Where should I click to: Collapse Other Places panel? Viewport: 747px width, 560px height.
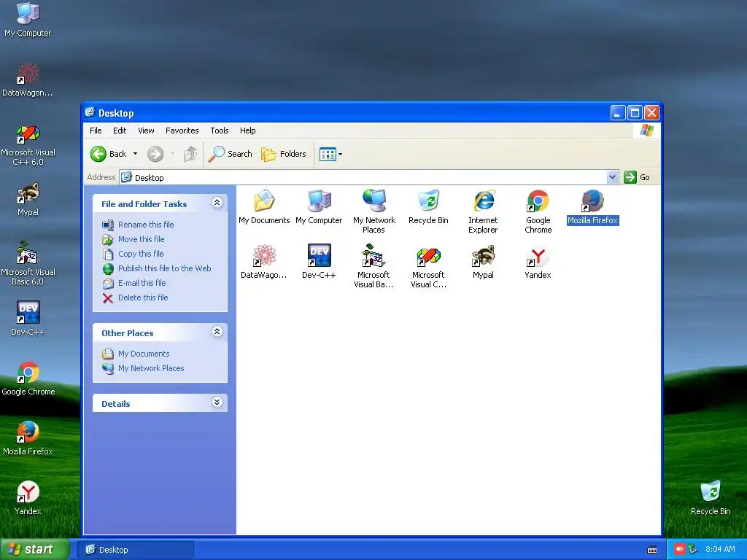tap(217, 332)
